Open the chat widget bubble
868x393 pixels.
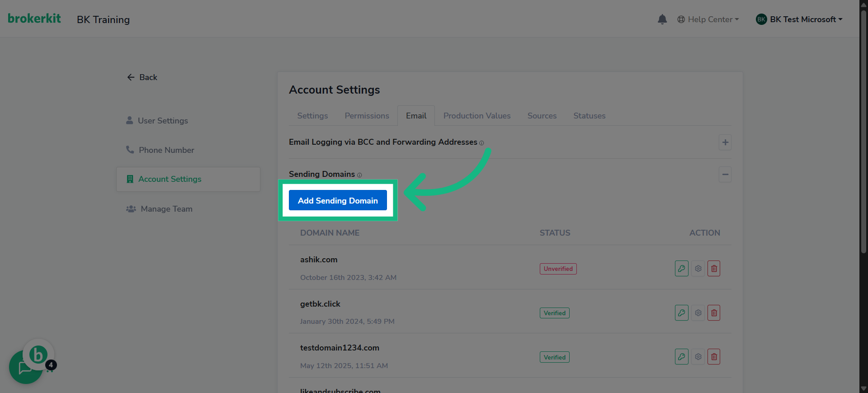26,367
